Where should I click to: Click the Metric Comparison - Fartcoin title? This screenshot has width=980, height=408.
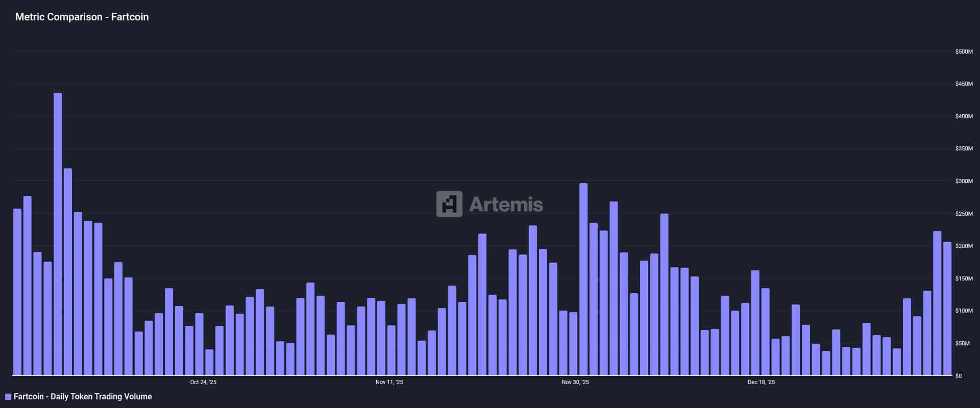[x=82, y=17]
